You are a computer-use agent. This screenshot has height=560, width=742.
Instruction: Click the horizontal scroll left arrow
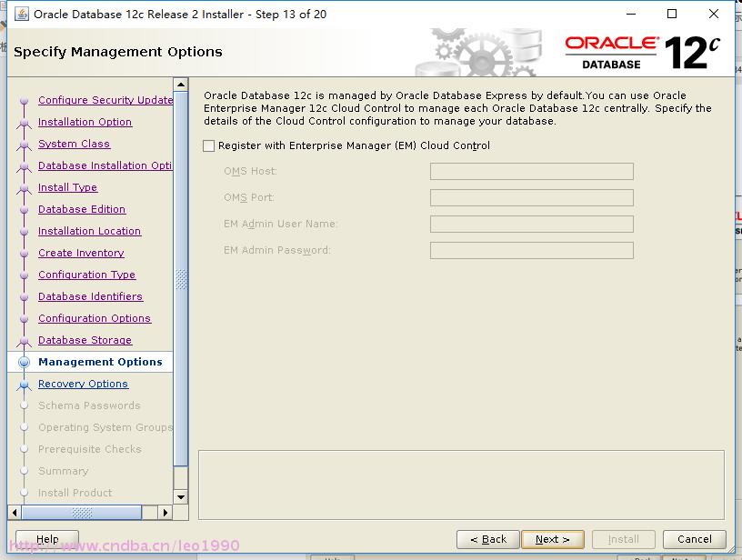15,513
